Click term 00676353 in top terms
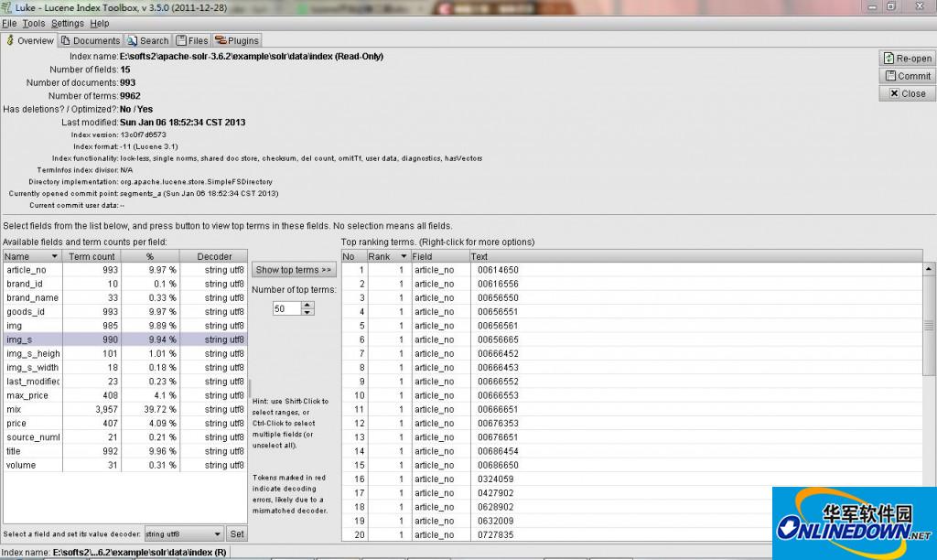This screenshot has width=937, height=560. [x=498, y=423]
